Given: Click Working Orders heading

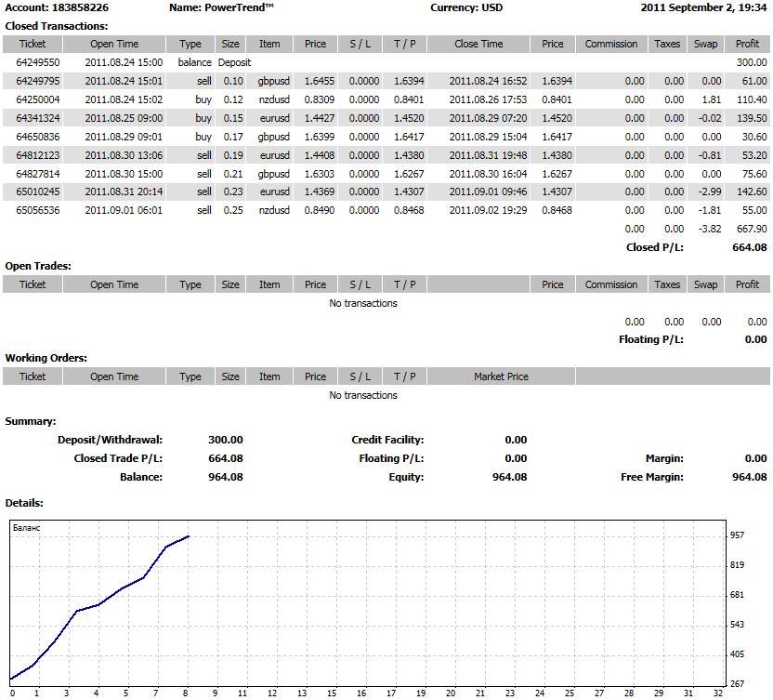Looking at the screenshot, I should click(46, 358).
